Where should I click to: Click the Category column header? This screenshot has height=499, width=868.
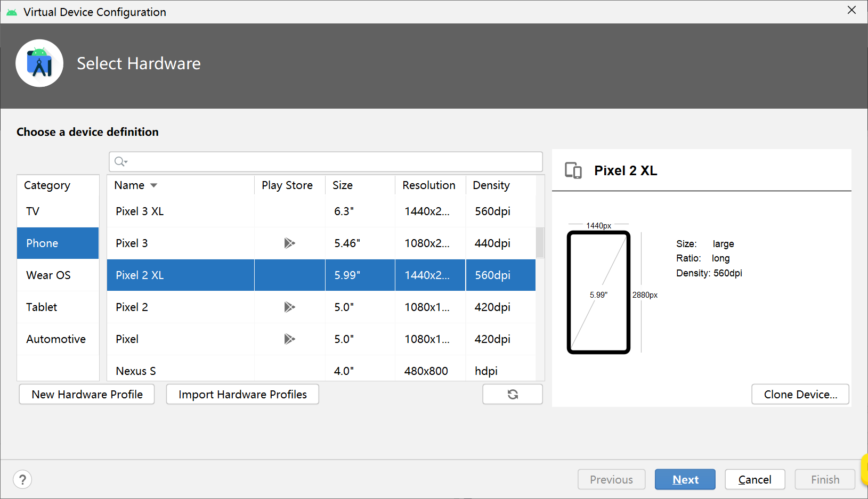[x=58, y=185]
